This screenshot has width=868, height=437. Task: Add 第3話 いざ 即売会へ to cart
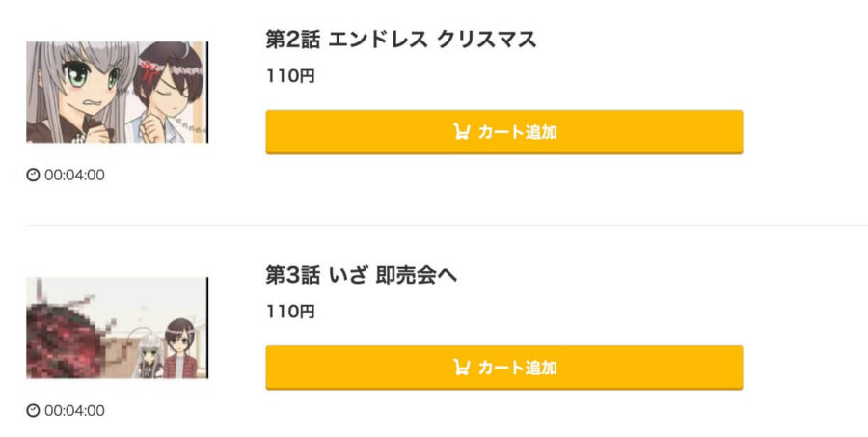[504, 368]
